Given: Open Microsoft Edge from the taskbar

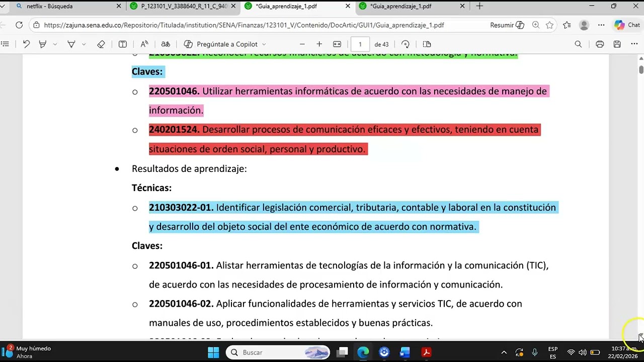Looking at the screenshot, I should pyautogui.click(x=363, y=352).
